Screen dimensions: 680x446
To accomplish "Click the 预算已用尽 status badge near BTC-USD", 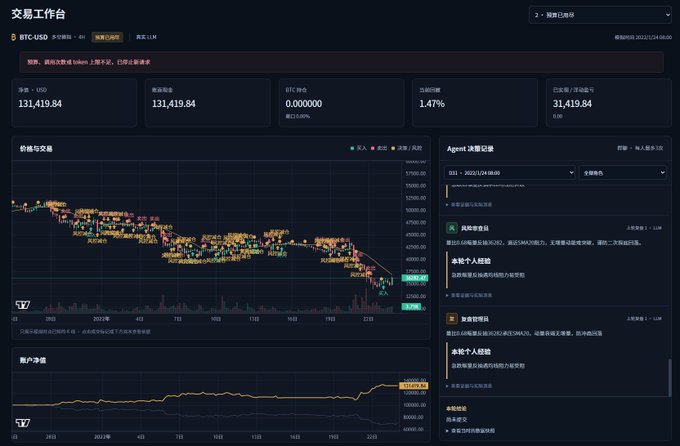I will tap(107, 37).
